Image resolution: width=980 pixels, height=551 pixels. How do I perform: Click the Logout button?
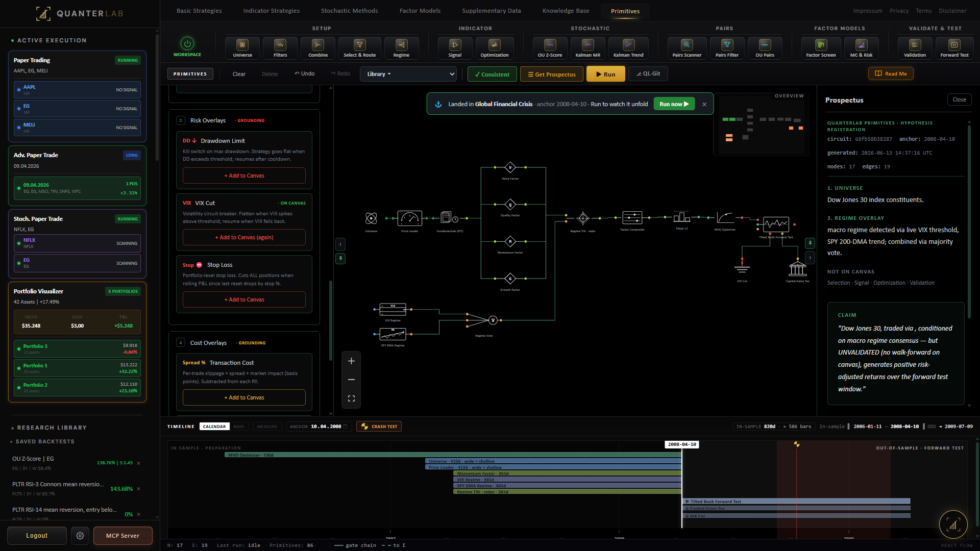pyautogui.click(x=37, y=536)
